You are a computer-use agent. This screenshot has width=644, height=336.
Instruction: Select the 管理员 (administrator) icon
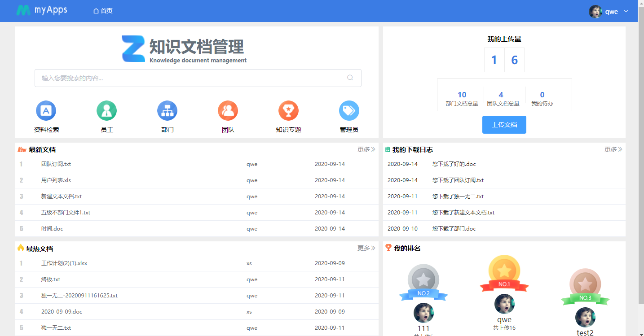(x=349, y=110)
